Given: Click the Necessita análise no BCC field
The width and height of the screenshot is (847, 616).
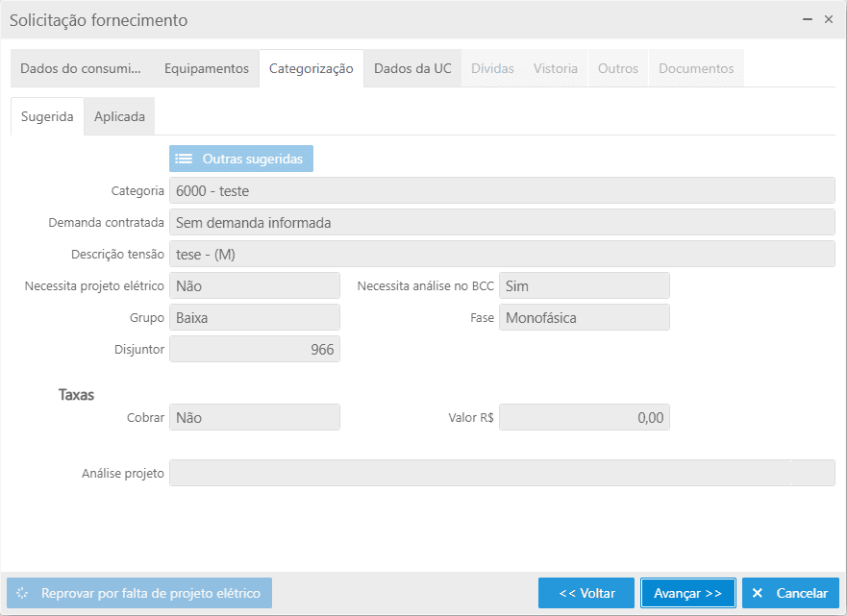Looking at the screenshot, I should (584, 285).
